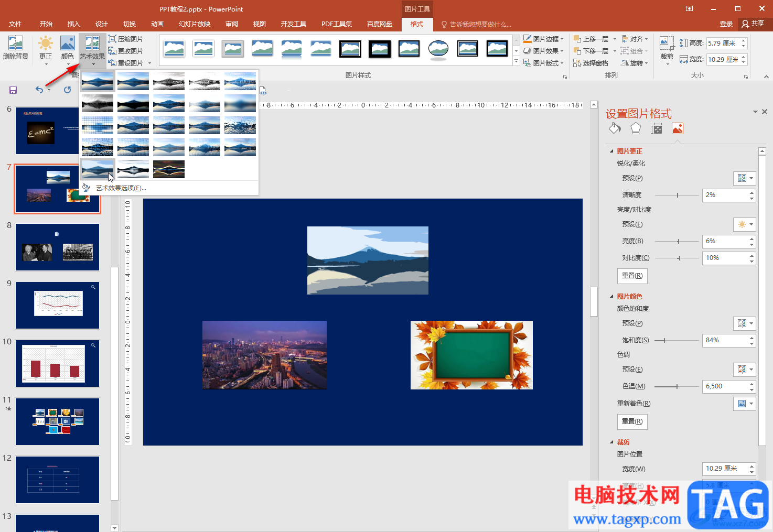Select slide 8 thumbnail
This screenshot has height=532, width=773.
57,247
